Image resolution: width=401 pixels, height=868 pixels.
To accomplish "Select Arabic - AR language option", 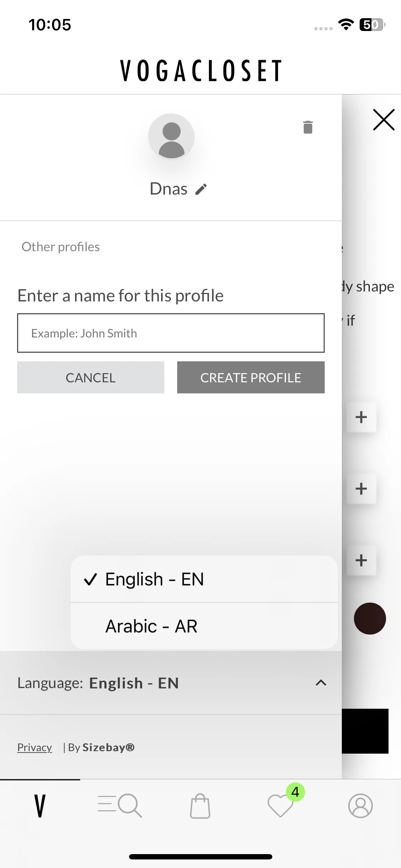I will click(204, 626).
